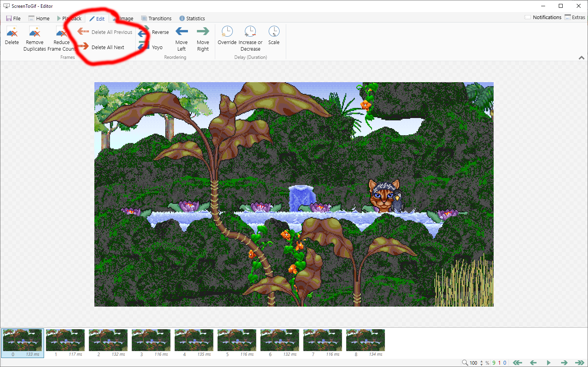Click the Scale delay icon
588x367 pixels.
(x=274, y=31)
